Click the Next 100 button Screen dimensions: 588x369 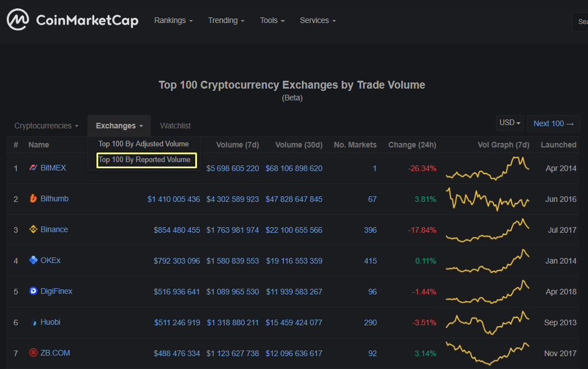tap(553, 123)
